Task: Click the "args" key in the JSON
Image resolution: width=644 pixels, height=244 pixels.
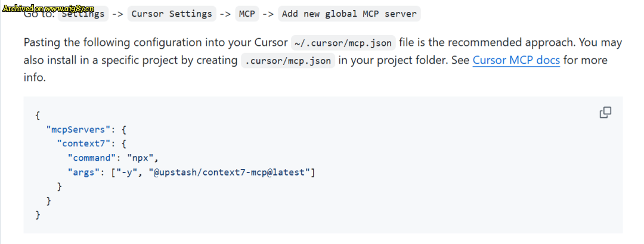Action: 83,172
